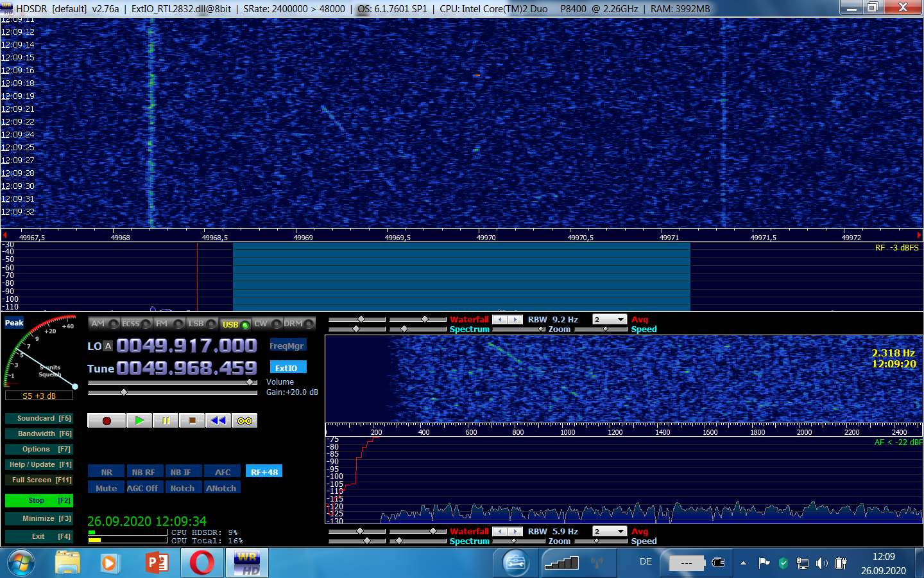The image size is (924, 578).
Task: Click the upper red Waterfall label
Action: pyautogui.click(x=469, y=319)
